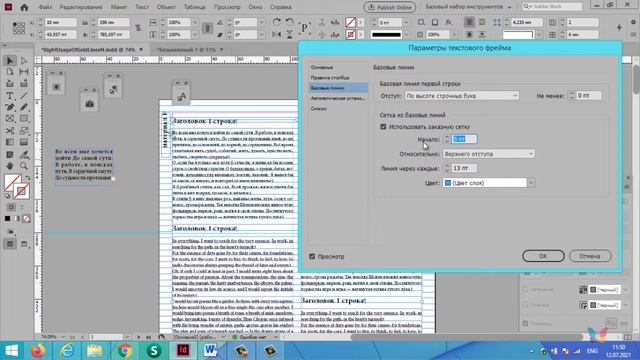Open the 'Объект' menu
This screenshot has width=640, height=360.
click(x=166, y=7)
